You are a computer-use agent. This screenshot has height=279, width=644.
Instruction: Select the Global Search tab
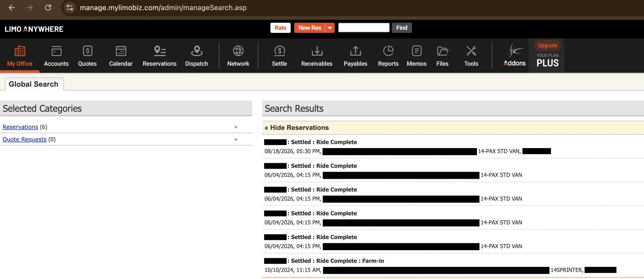34,84
